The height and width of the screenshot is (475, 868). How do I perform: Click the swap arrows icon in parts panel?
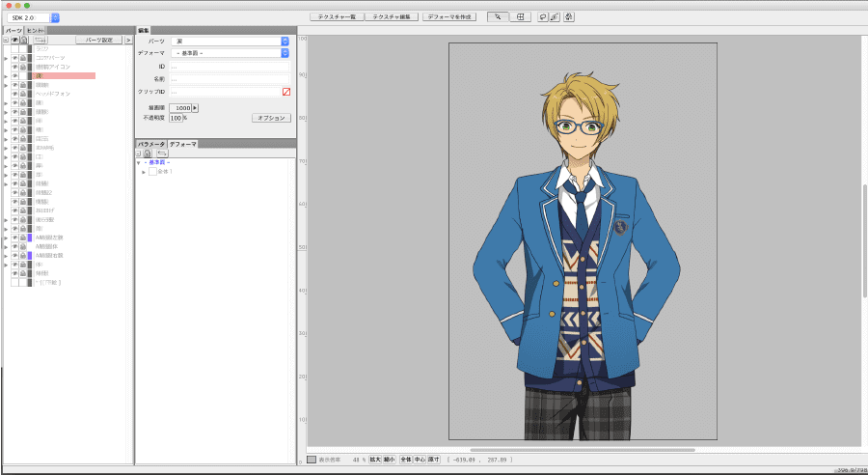click(41, 40)
